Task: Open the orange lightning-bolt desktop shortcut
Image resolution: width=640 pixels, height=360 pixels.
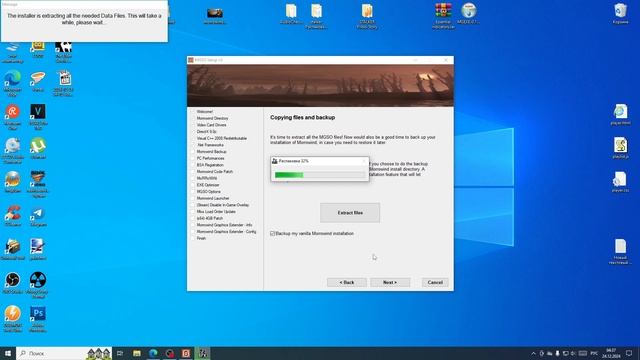Action: click(13, 319)
